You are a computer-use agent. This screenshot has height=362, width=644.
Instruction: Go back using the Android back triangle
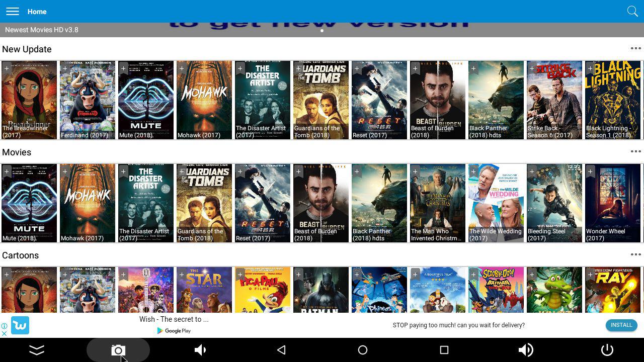click(x=281, y=350)
